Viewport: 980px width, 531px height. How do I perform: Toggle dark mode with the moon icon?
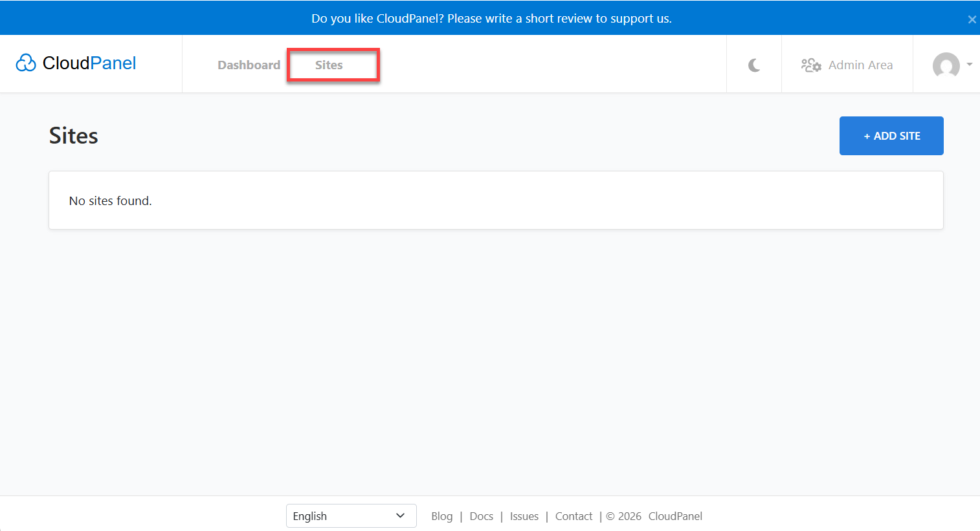(x=754, y=65)
